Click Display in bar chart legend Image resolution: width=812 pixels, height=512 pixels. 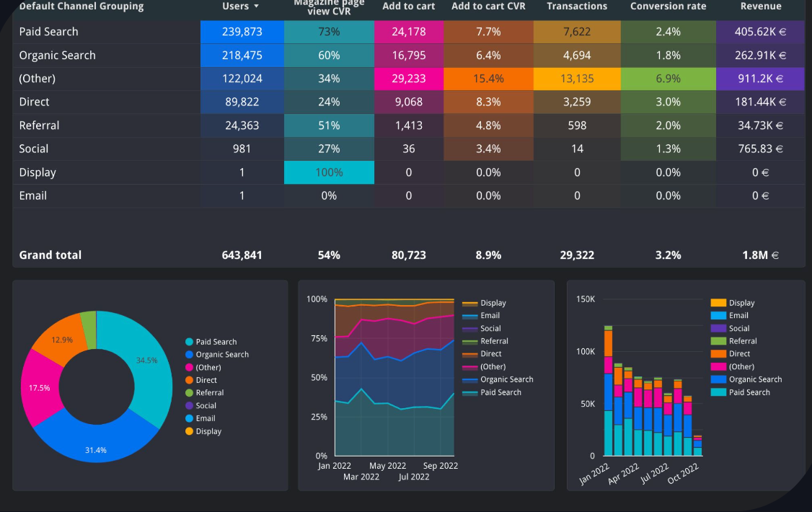[x=733, y=303]
